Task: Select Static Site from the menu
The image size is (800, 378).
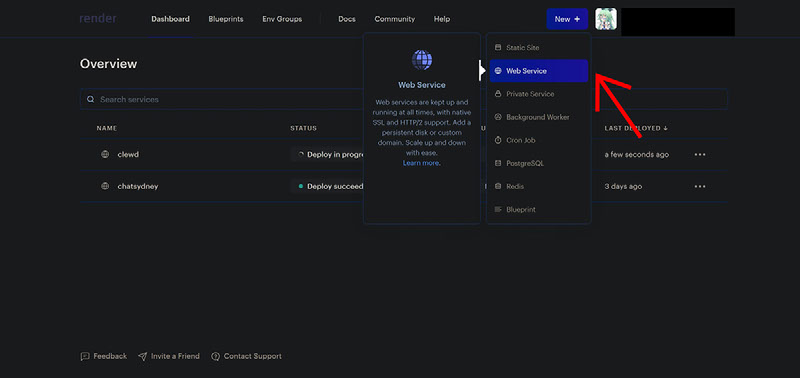Action: (x=539, y=47)
